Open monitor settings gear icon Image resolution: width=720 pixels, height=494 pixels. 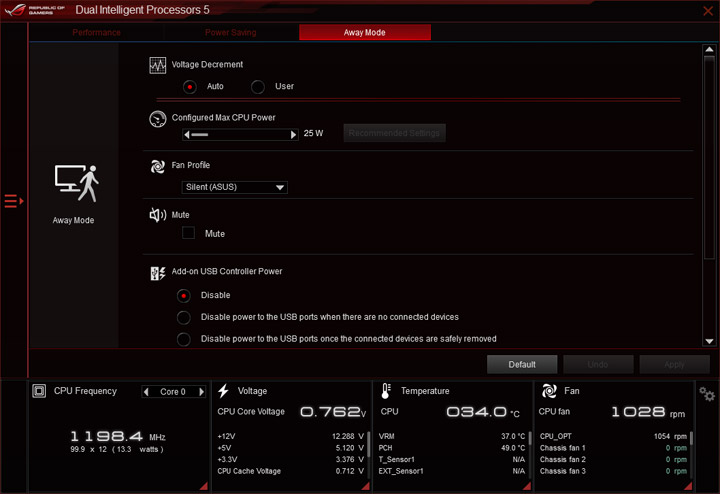tap(707, 394)
